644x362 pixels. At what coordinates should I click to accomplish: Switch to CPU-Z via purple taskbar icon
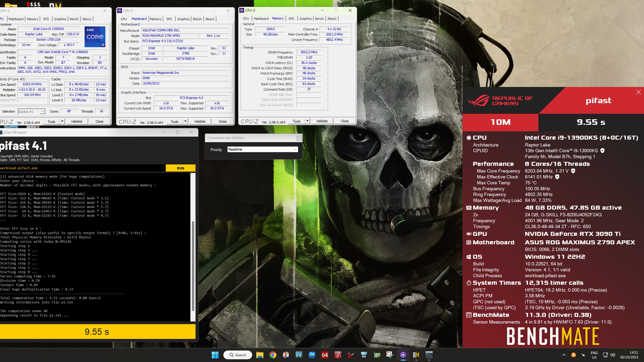click(403, 355)
